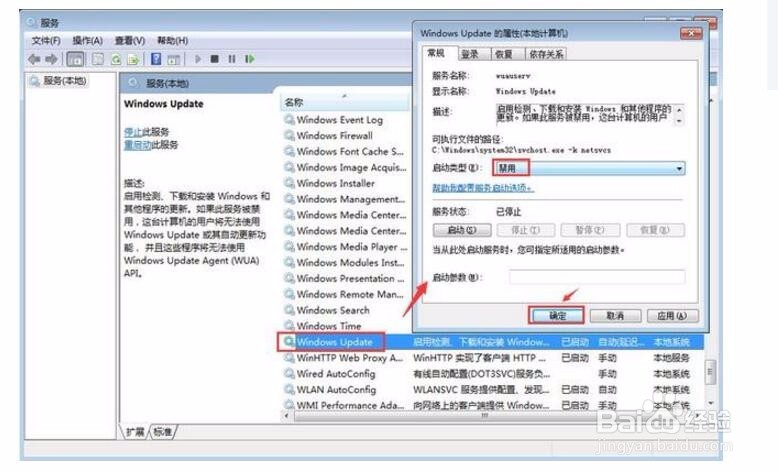Click the 应用(A) button

672,316
